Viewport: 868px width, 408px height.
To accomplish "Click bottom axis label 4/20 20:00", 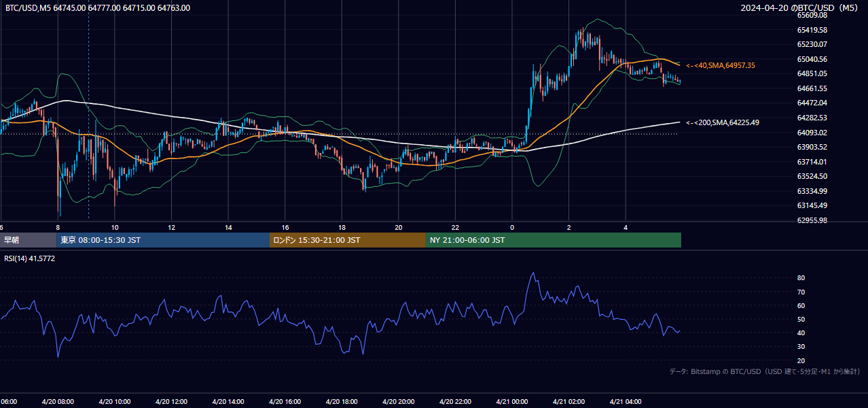I will pos(399,402).
